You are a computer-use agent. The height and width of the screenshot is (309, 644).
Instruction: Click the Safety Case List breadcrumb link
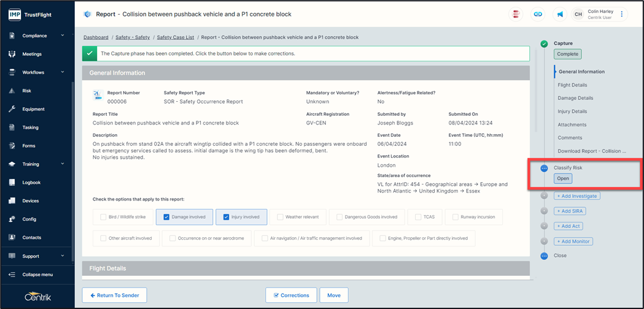pyautogui.click(x=175, y=37)
